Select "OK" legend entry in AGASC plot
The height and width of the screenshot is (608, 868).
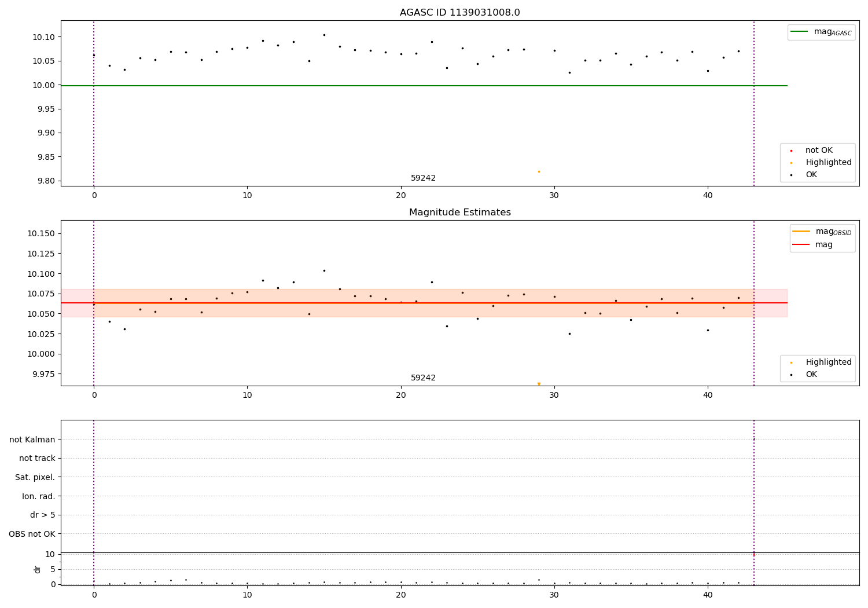[x=804, y=175]
